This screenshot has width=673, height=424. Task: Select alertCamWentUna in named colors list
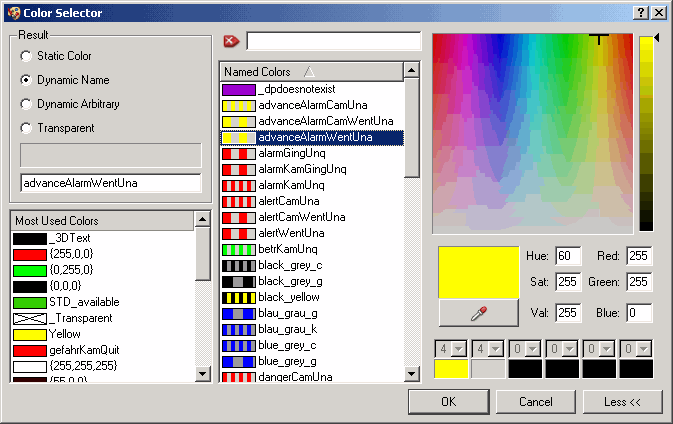302,217
